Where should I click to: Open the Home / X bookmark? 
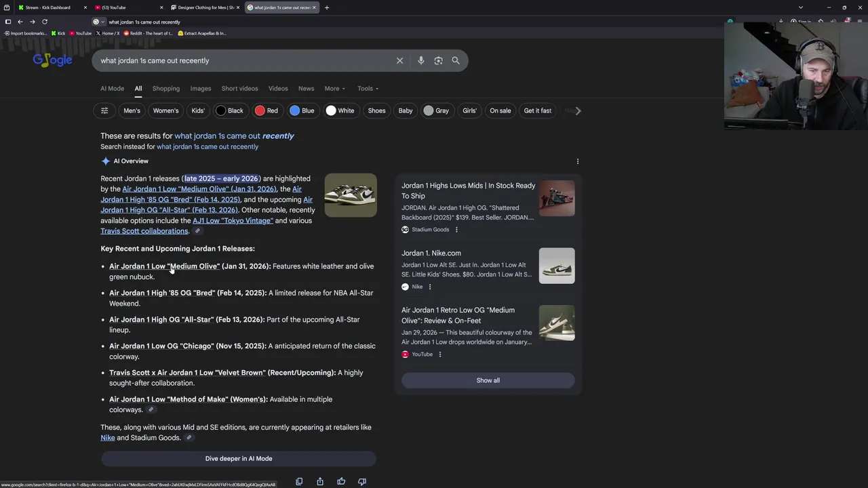pyautogui.click(x=108, y=33)
